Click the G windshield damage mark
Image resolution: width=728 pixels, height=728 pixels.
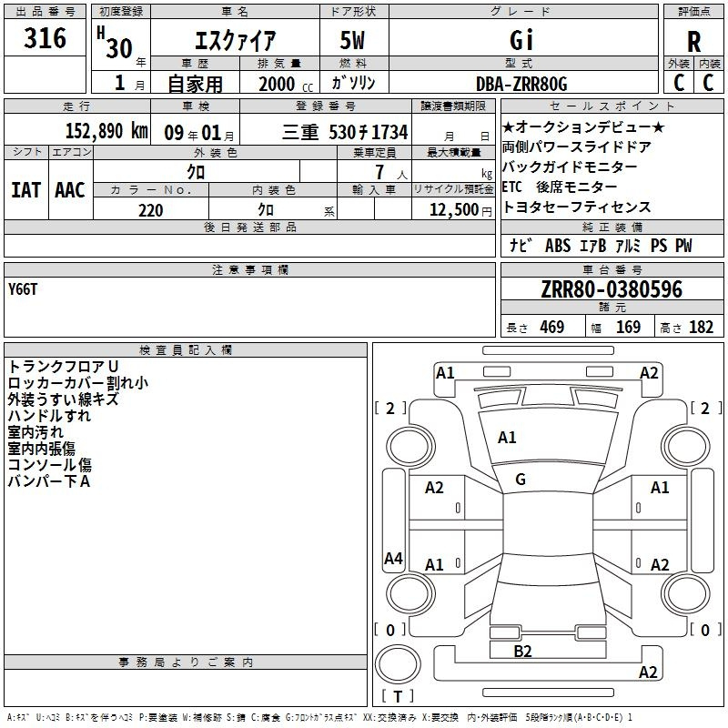[521, 480]
